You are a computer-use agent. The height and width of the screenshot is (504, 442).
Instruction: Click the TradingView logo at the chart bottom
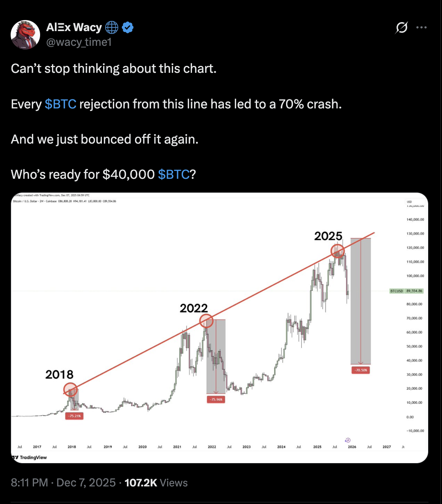(29, 457)
